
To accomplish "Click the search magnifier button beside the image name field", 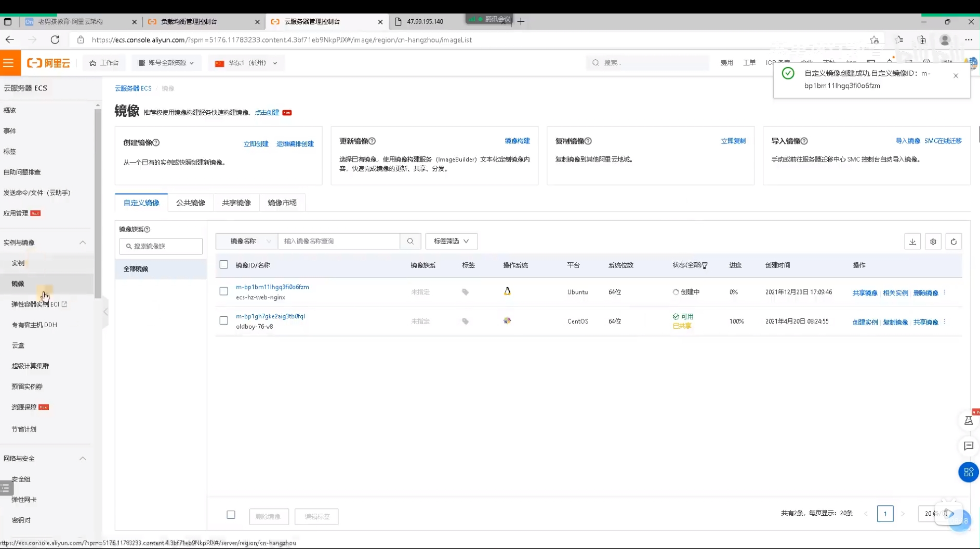I will pos(410,241).
